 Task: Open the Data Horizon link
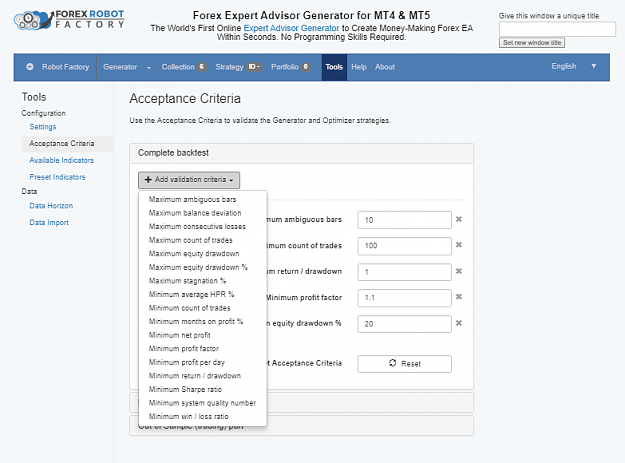point(51,206)
